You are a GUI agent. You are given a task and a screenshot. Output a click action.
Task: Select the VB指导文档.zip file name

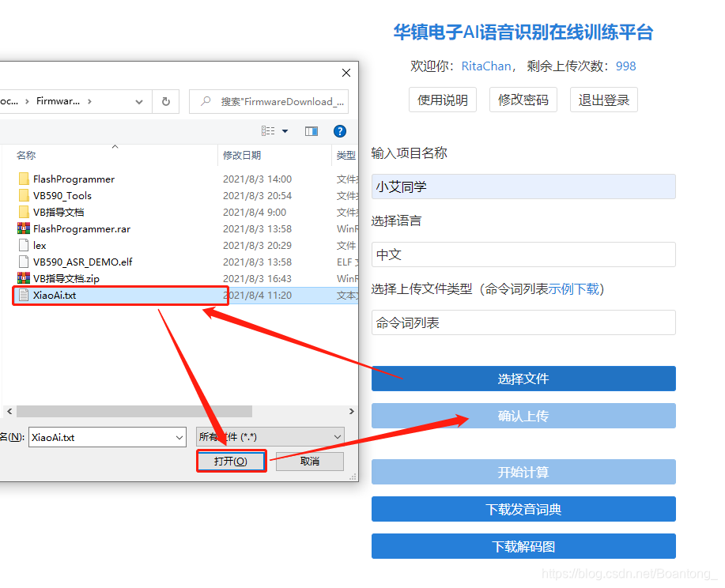pyautogui.click(x=66, y=279)
